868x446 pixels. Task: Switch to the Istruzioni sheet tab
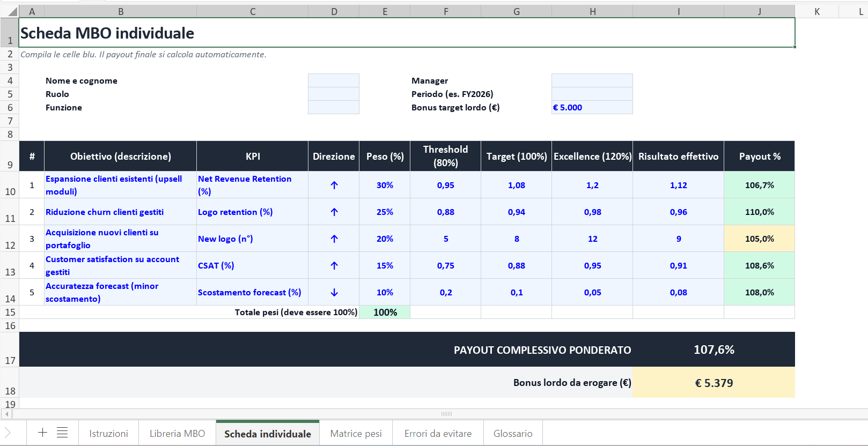coord(108,433)
